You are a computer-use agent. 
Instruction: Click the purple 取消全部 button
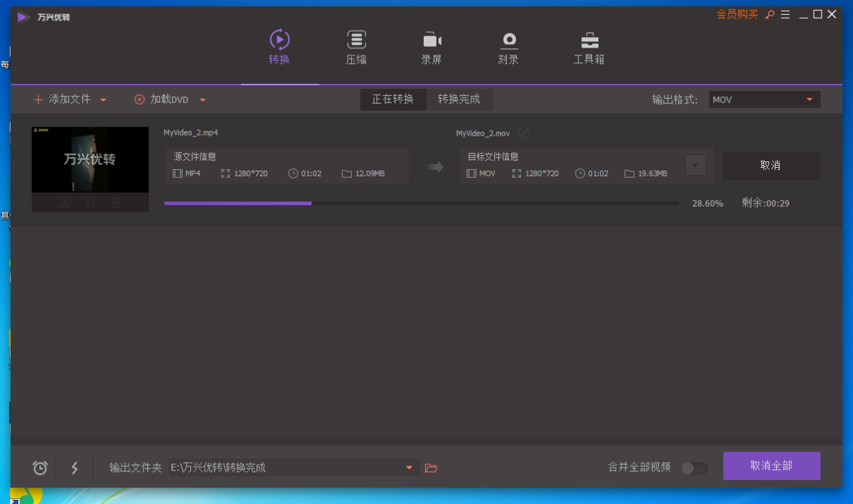[771, 466]
